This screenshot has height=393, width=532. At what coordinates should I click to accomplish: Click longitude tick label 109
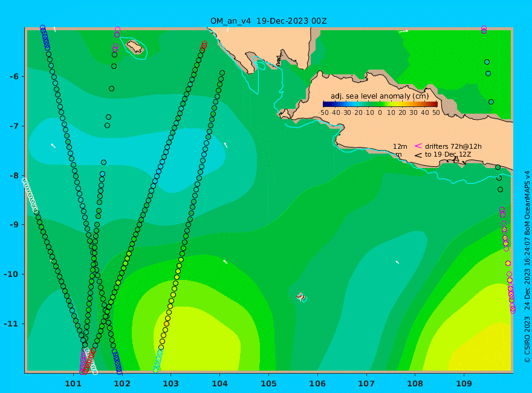464,384
